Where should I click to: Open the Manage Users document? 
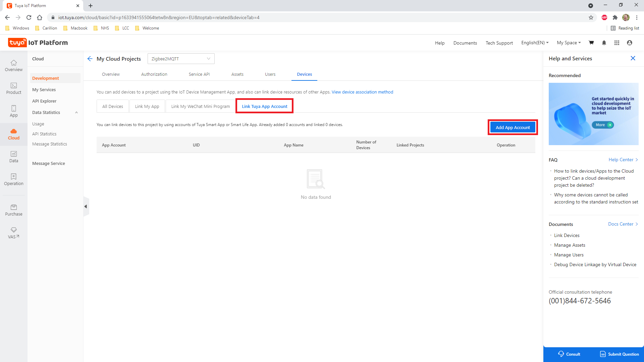point(569,255)
